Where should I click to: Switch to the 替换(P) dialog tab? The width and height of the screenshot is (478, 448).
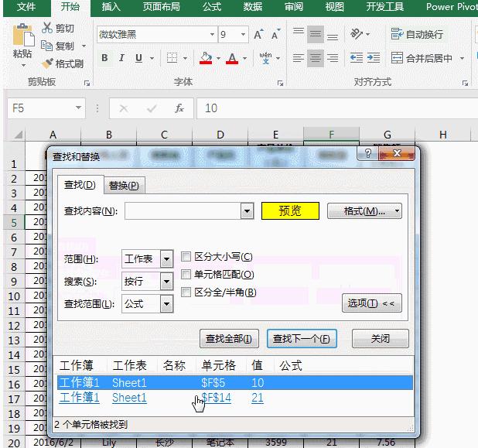point(124,185)
